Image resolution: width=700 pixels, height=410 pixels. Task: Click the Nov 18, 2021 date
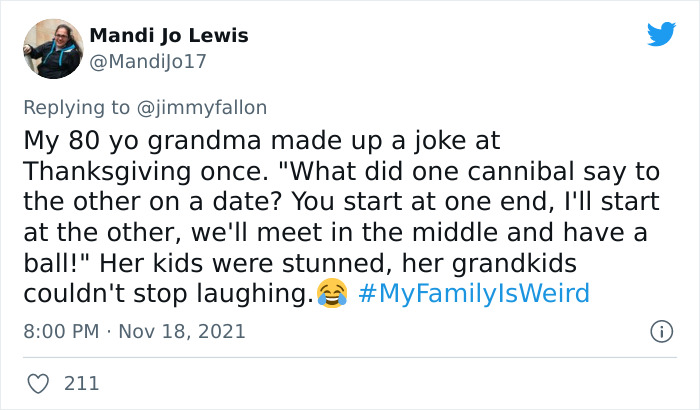[181, 331]
